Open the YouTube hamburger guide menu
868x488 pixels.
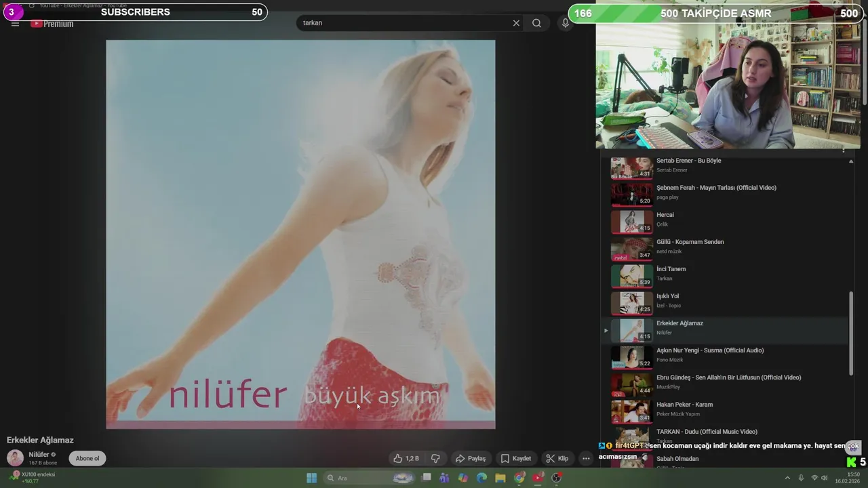coord(15,24)
